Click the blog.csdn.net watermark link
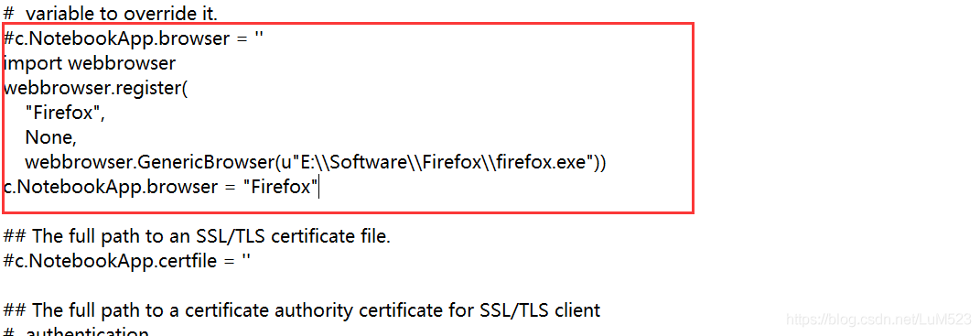Screen dimensions: 980x336 [878, 320]
